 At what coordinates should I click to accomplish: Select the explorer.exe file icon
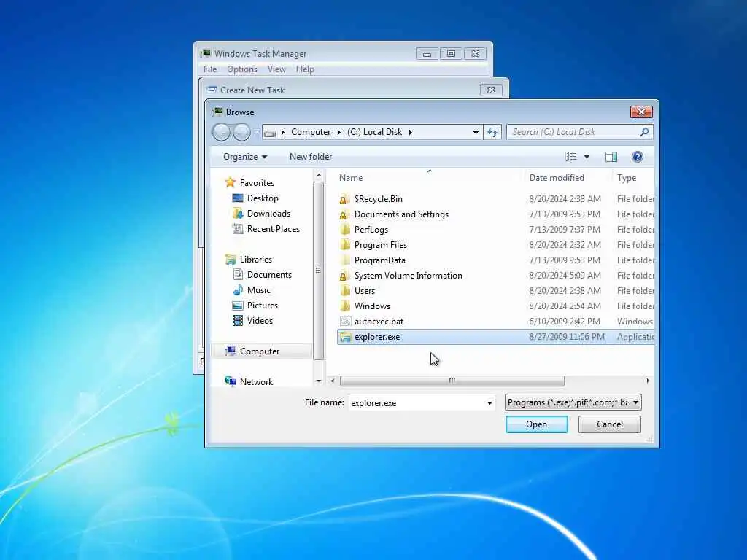click(345, 337)
